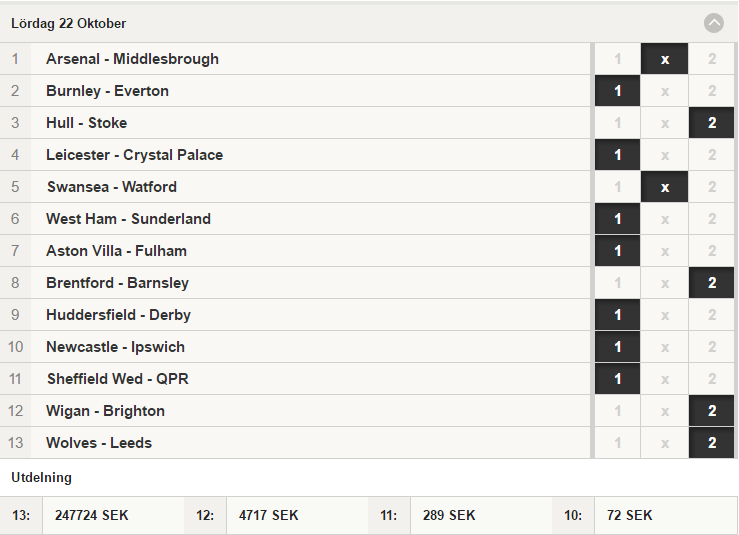The width and height of the screenshot is (739, 535).
Task: Choose 2 for West Ham - Sunderland
Action: 712,219
